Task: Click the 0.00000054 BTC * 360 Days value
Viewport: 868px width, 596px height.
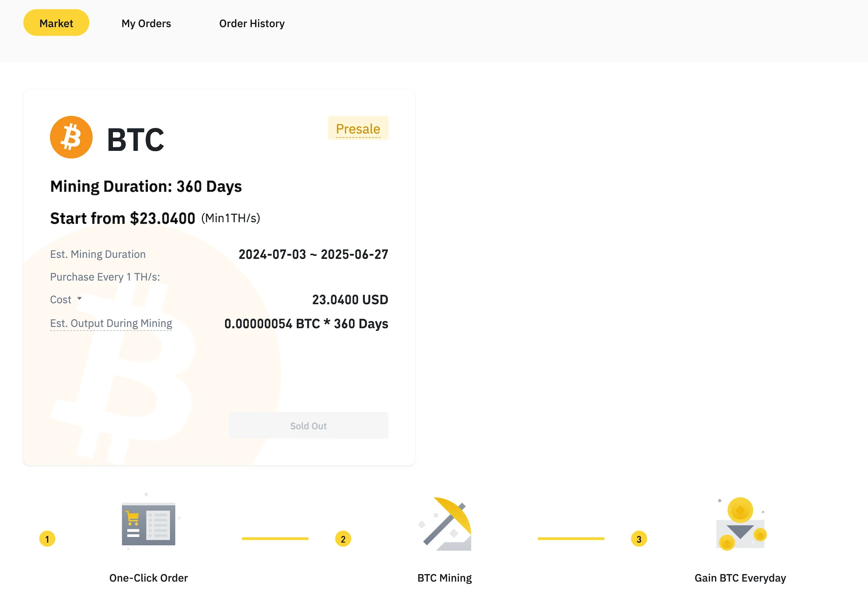Action: tap(306, 324)
